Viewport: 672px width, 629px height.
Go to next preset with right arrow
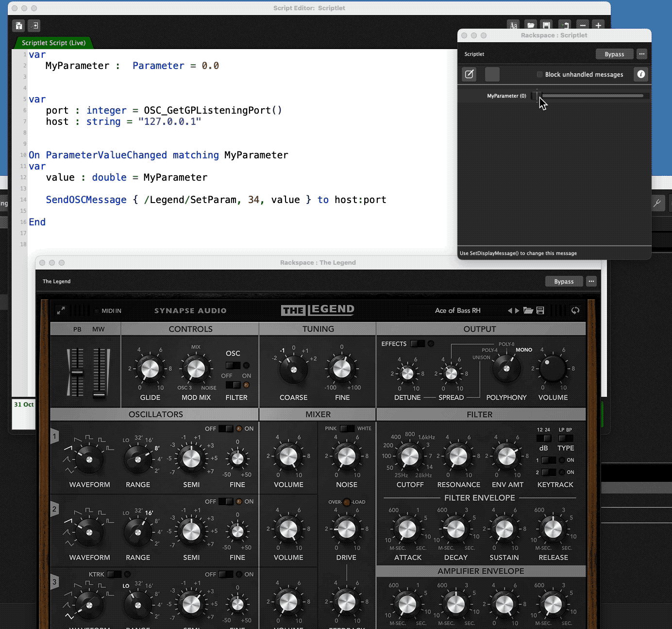point(517,310)
